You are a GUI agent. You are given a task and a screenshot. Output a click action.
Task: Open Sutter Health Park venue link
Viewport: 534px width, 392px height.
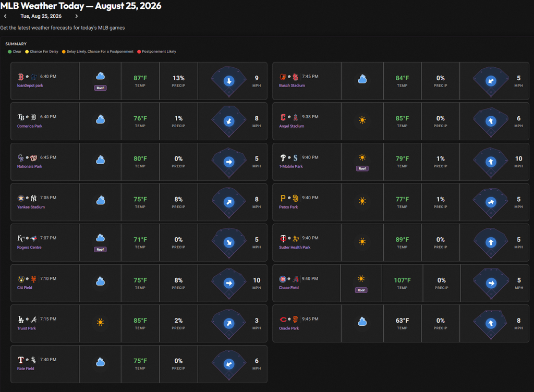[295, 248]
